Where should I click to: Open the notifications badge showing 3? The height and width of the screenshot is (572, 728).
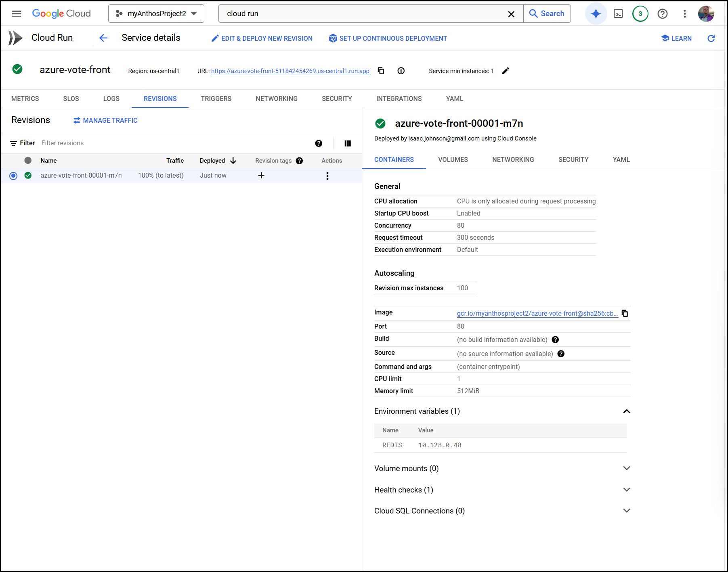tap(640, 14)
